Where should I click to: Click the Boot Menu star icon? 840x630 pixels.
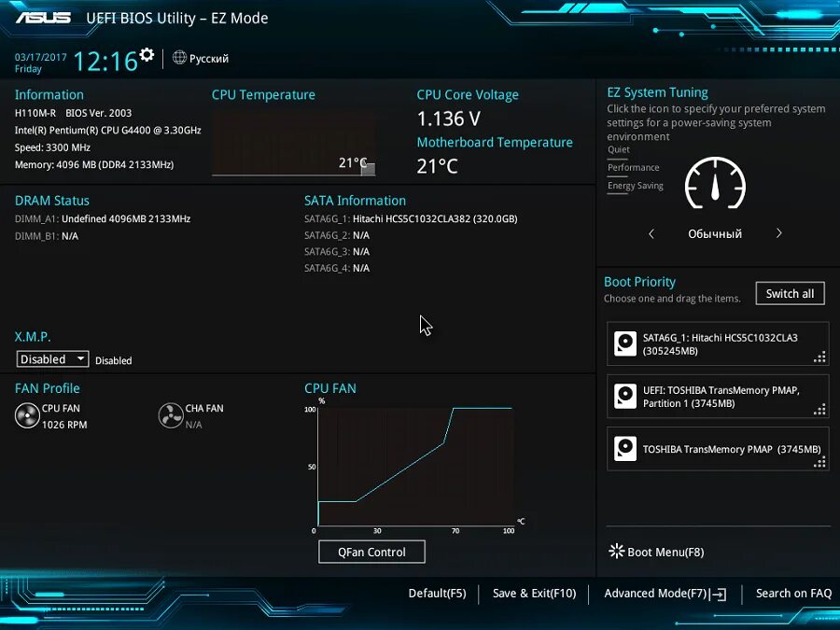click(x=617, y=552)
